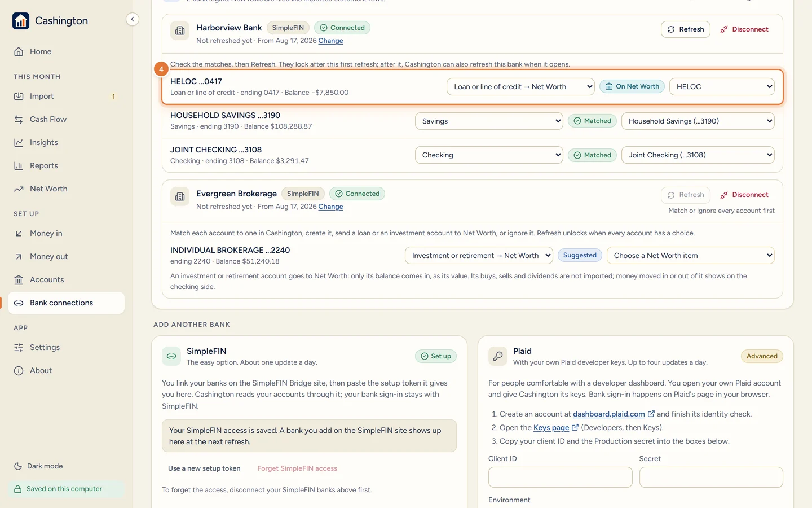Image resolution: width=812 pixels, height=508 pixels.
Task: Click the Harborview Bank building icon
Action: click(180, 31)
